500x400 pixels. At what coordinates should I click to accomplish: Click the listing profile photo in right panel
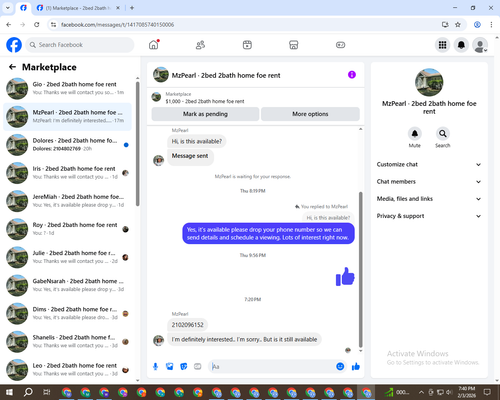pos(429,82)
